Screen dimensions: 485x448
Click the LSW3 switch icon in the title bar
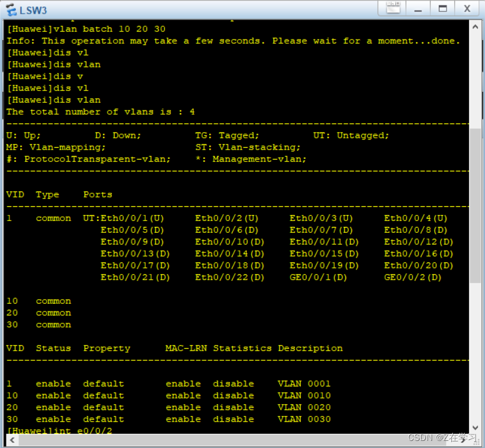(11, 9)
